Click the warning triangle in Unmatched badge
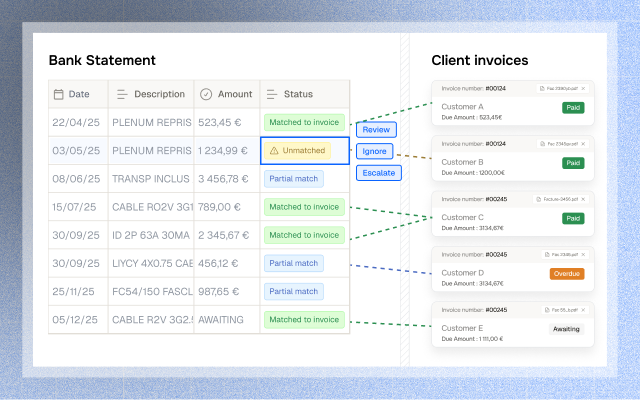640x400 pixels. tap(274, 151)
